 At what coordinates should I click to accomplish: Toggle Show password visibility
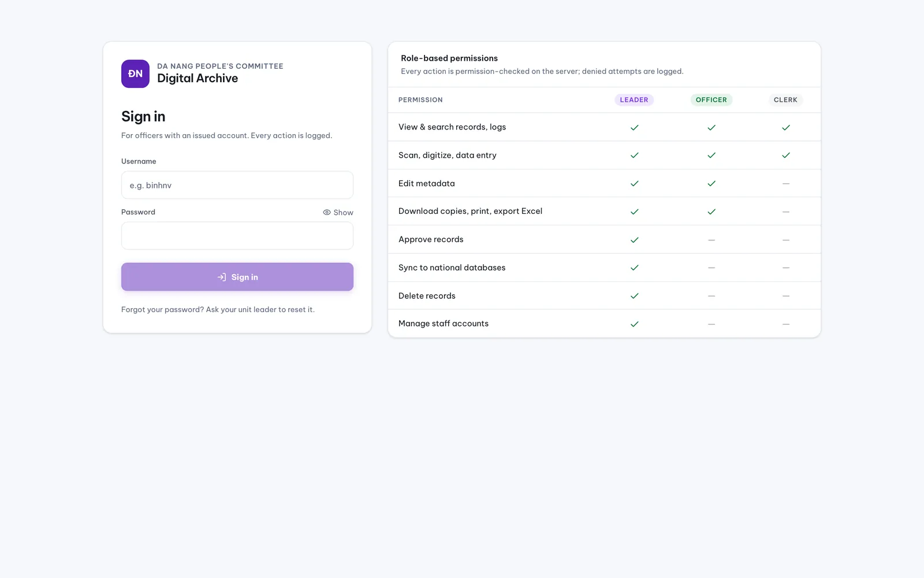[x=338, y=213]
